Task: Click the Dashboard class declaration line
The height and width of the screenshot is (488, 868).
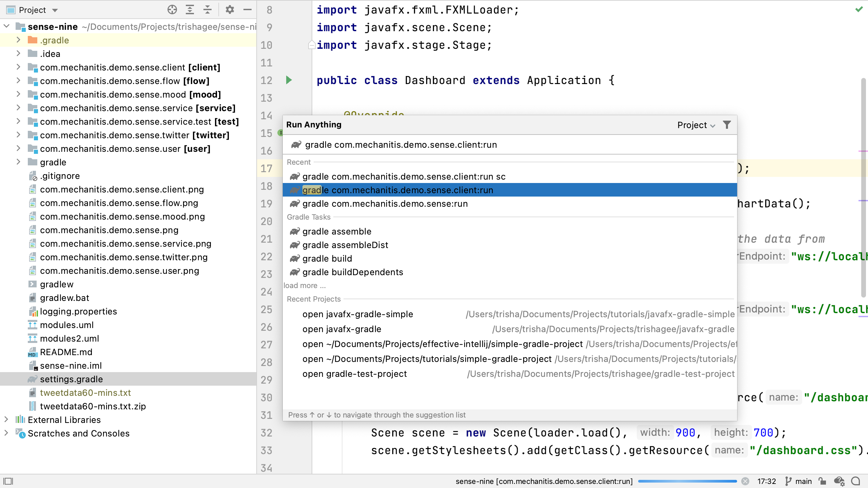Action: 466,80
